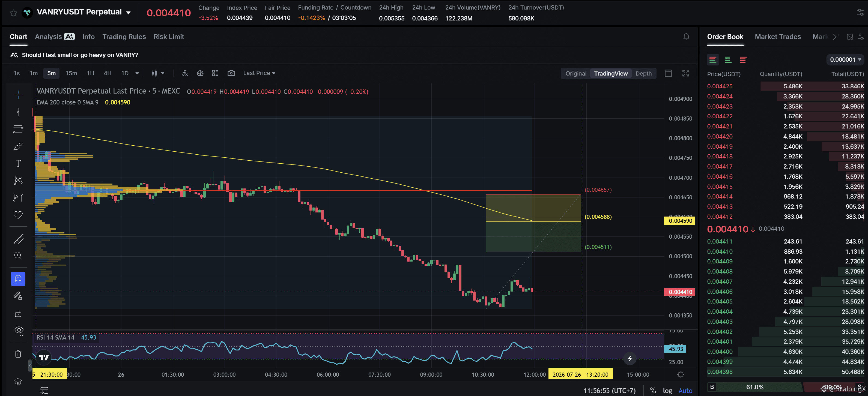Image resolution: width=868 pixels, height=396 pixels.
Task: Open the Last Price source dropdown
Action: pyautogui.click(x=259, y=73)
